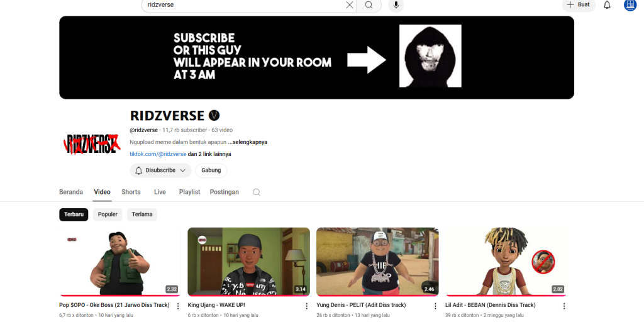Image resolution: width=644 pixels, height=329 pixels.
Task: Click the channel search magnifier icon
Action: [257, 192]
